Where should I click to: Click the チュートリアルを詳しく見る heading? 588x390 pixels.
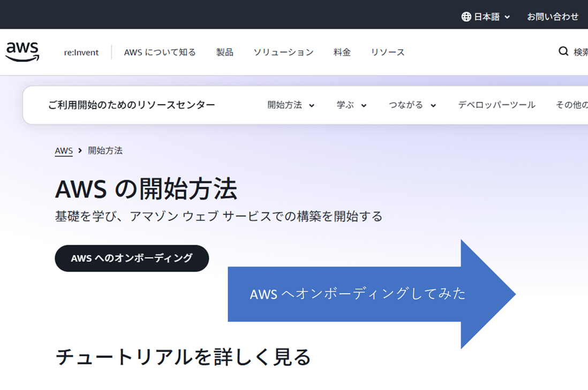tap(183, 357)
